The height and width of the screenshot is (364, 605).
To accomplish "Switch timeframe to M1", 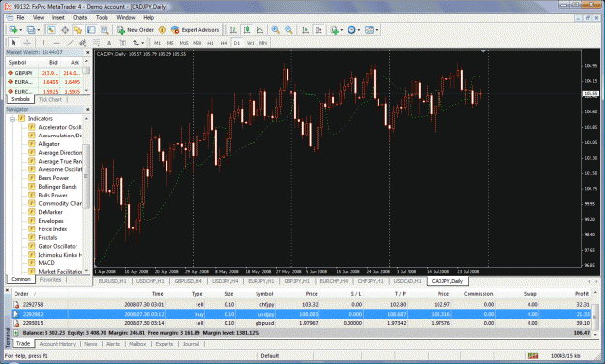I will click(x=157, y=43).
